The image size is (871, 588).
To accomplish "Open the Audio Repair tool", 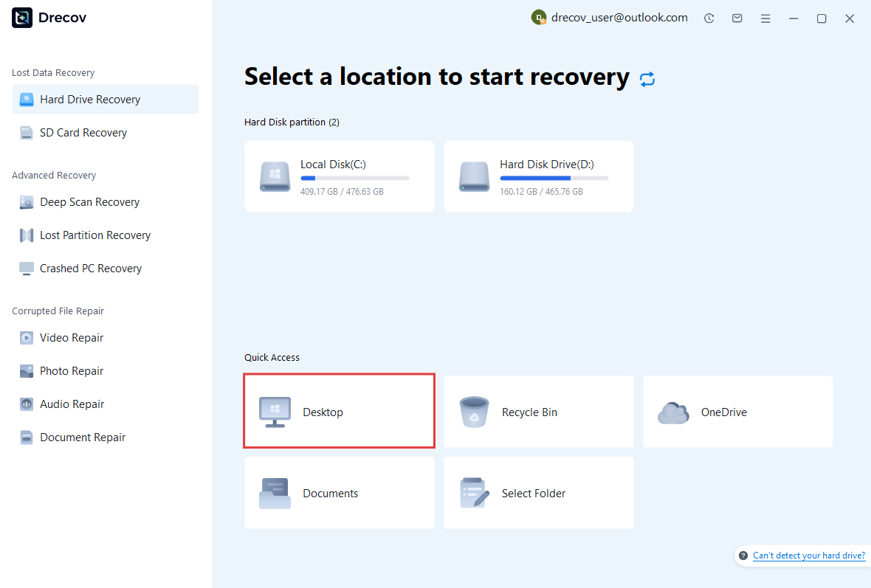I will coord(69,404).
